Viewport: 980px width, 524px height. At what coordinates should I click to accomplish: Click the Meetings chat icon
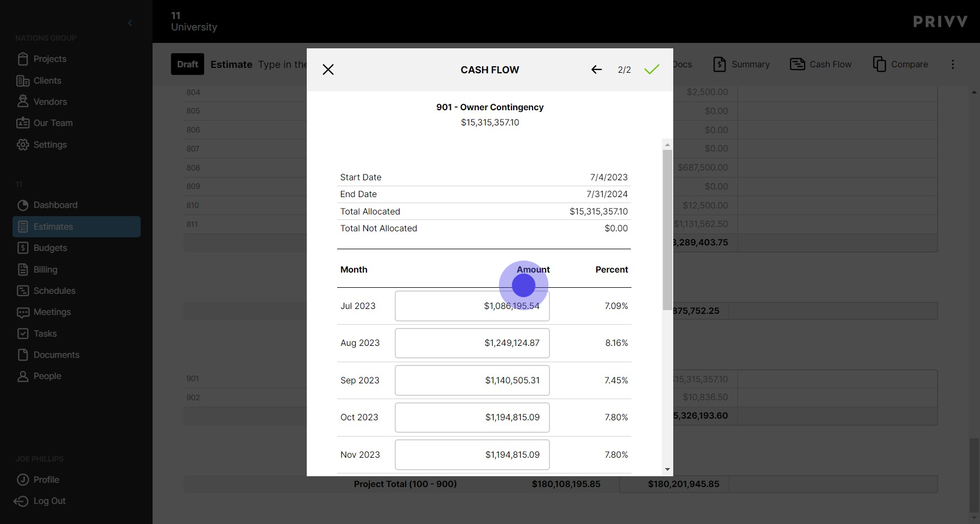(x=23, y=312)
